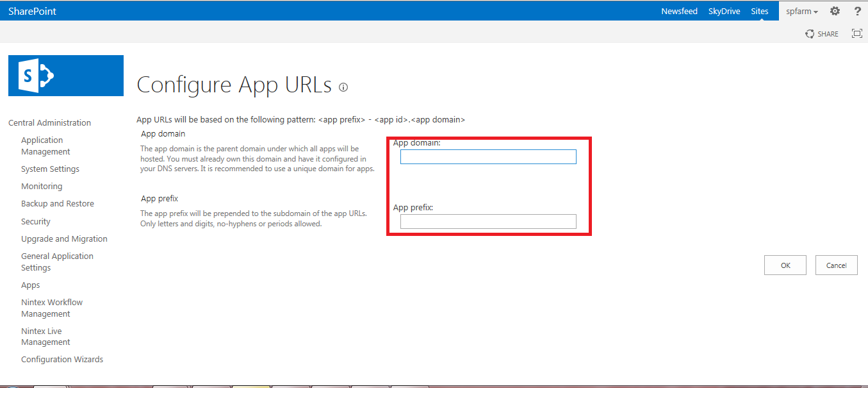Viewport: 868px width, 418px height.
Task: Click the SharePoint brand text
Action: [x=33, y=11]
